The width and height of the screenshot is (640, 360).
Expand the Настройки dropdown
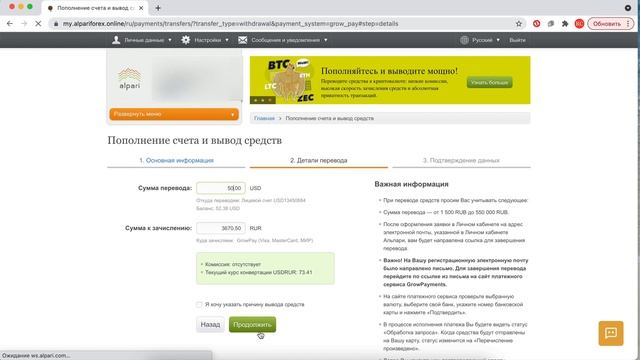pos(205,40)
